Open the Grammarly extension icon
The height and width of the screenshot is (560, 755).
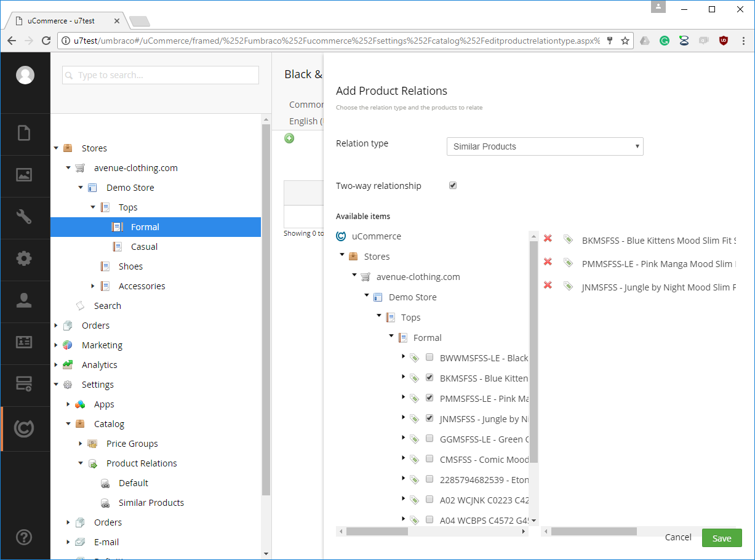tap(665, 41)
